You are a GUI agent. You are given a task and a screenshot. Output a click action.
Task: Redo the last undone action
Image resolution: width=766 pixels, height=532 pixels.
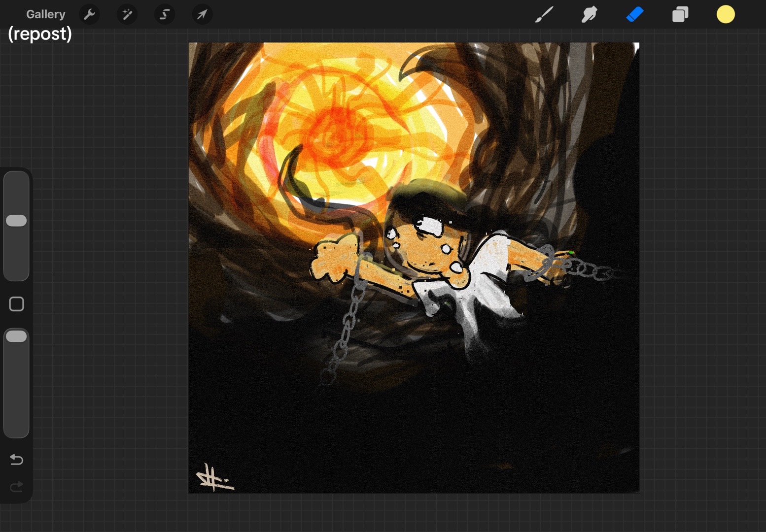(x=16, y=487)
